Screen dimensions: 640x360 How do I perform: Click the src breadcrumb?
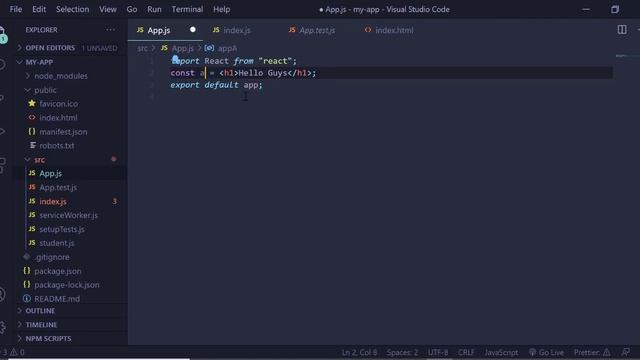[x=142, y=48]
